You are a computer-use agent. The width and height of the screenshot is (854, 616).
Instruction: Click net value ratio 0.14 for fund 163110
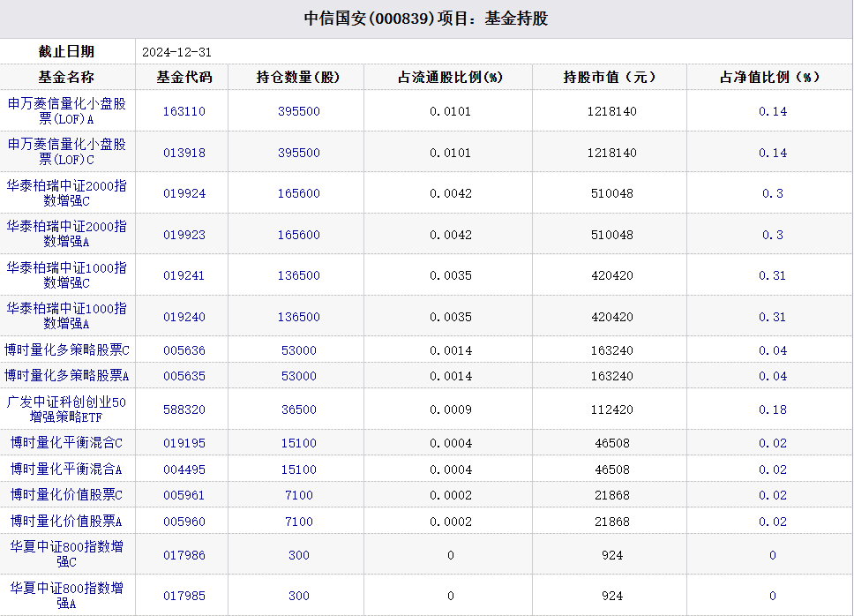[x=772, y=111]
